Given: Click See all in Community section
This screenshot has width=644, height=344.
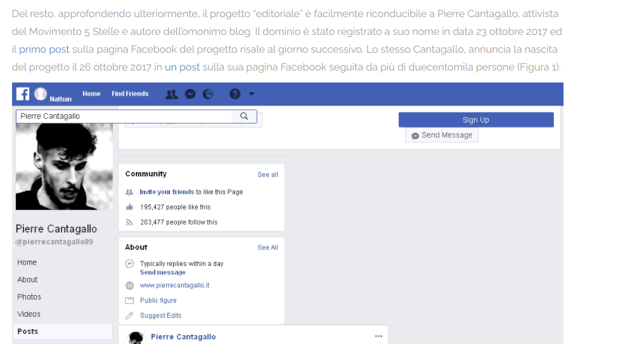Looking at the screenshot, I should 267,175.
